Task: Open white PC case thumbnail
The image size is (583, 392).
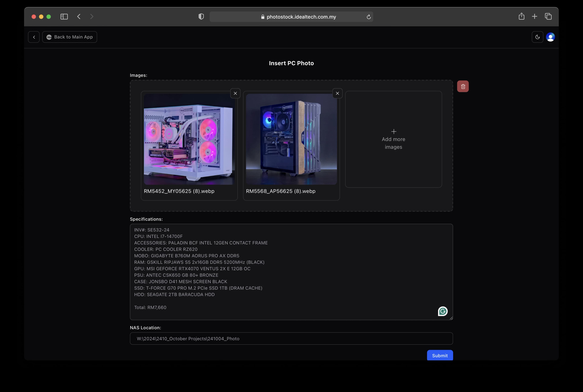Action: [x=189, y=139]
